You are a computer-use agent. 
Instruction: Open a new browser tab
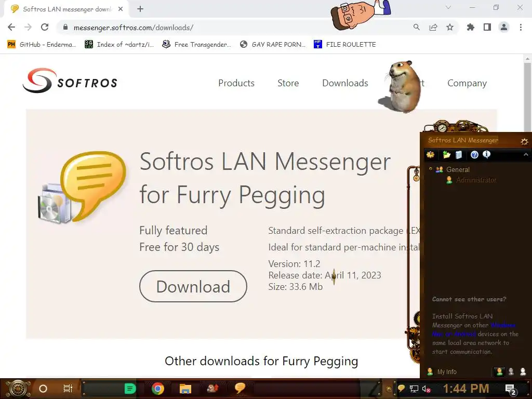tap(140, 9)
